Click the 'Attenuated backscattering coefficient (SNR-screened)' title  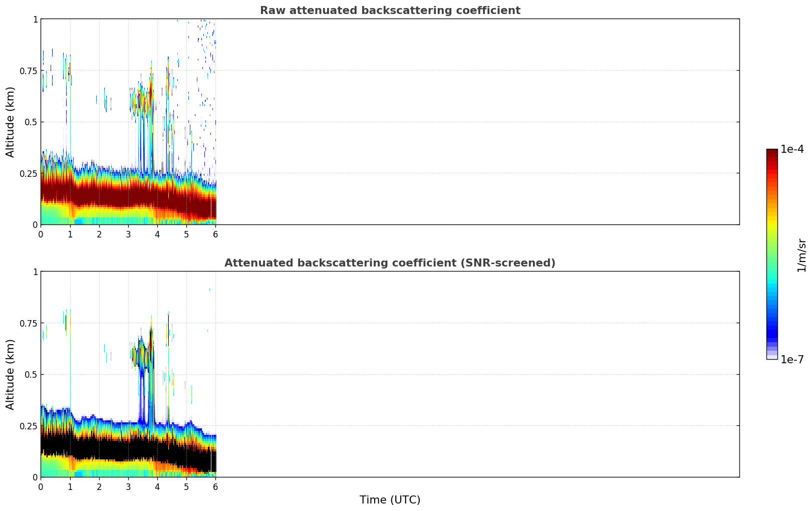click(x=390, y=263)
